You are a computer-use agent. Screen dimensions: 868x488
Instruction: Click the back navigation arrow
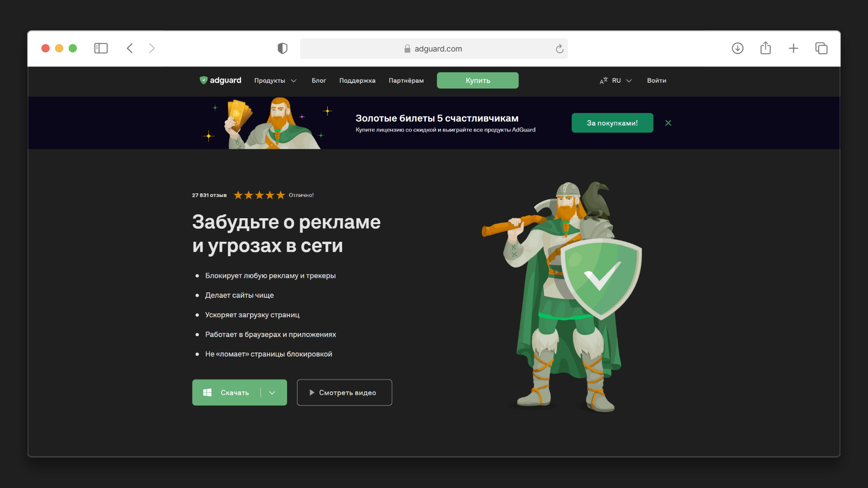tap(130, 48)
